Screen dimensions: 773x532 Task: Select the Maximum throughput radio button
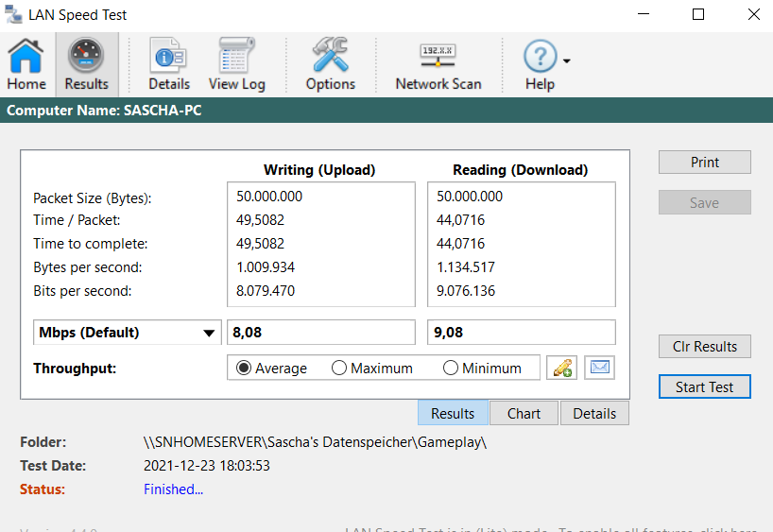(x=339, y=368)
